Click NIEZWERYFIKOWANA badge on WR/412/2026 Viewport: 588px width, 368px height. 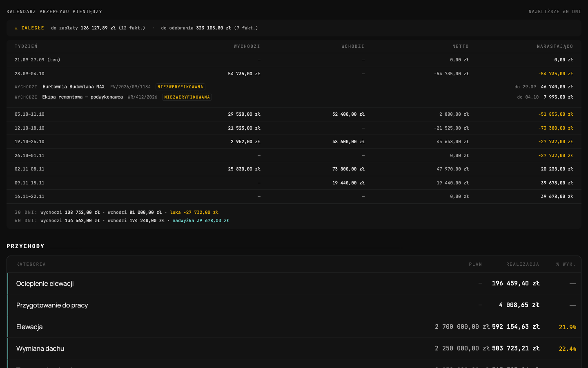coord(187,97)
